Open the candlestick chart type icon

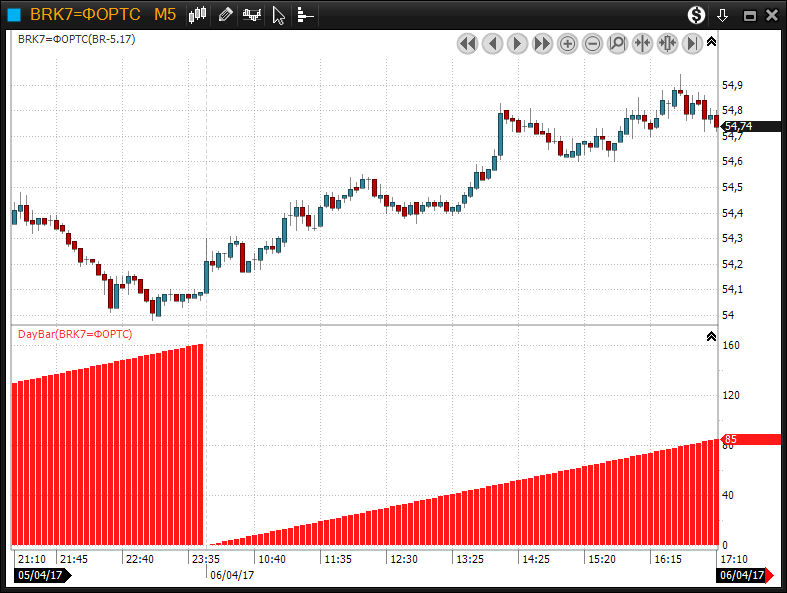tap(197, 15)
